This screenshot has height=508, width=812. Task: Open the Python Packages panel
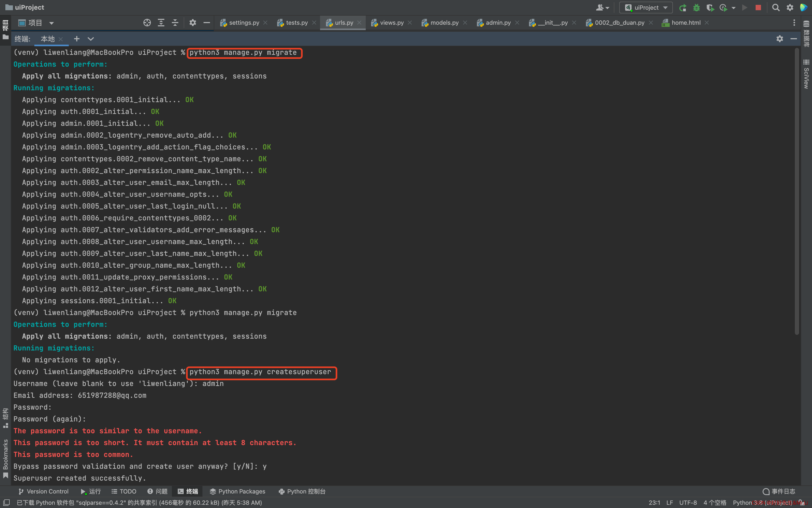tap(237, 491)
